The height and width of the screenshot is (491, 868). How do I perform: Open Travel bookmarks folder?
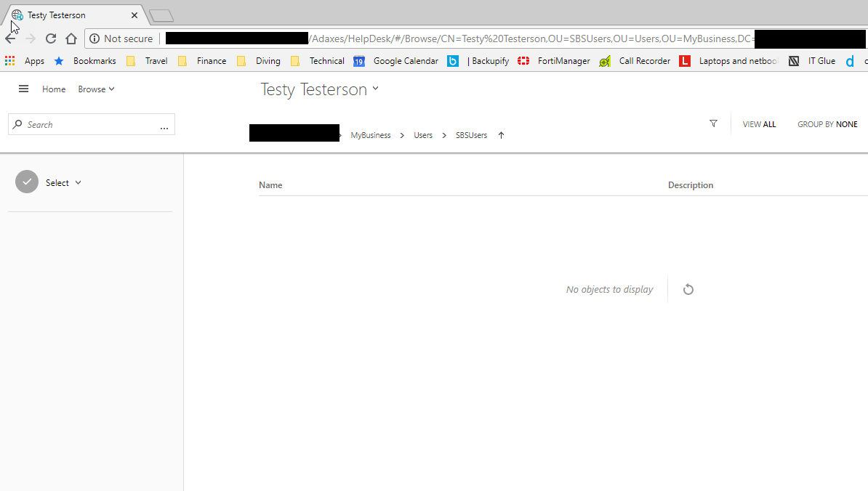point(148,61)
